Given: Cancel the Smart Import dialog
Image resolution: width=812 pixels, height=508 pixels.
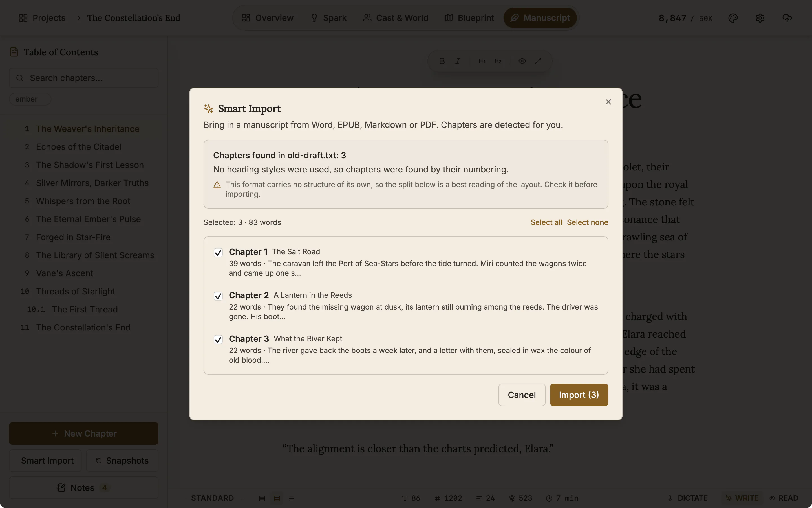Looking at the screenshot, I should [x=522, y=395].
